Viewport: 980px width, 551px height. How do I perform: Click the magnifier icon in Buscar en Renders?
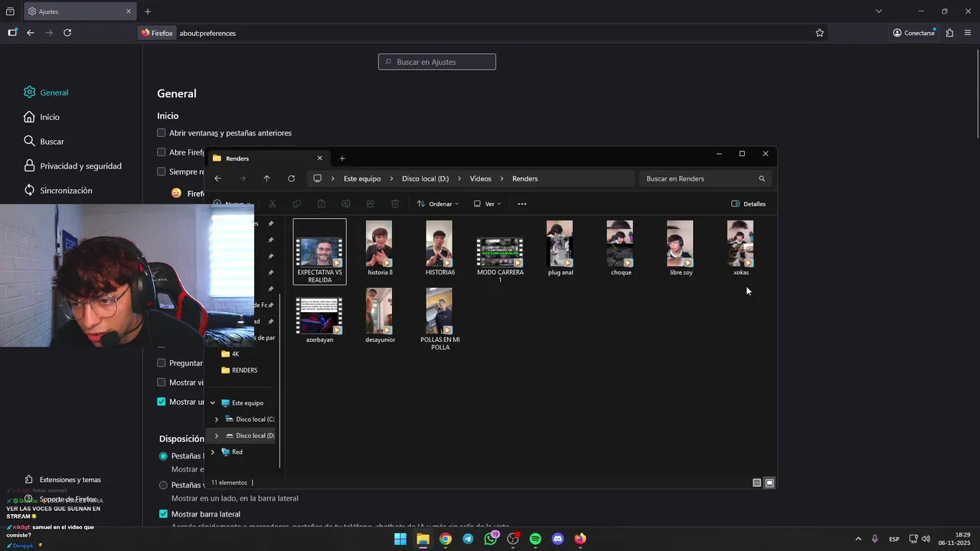coord(762,178)
